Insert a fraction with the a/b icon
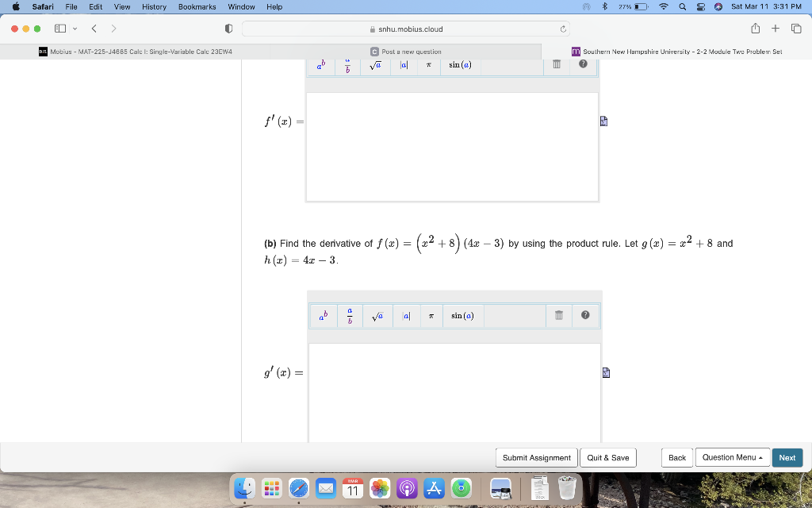The image size is (812, 508). (350, 315)
